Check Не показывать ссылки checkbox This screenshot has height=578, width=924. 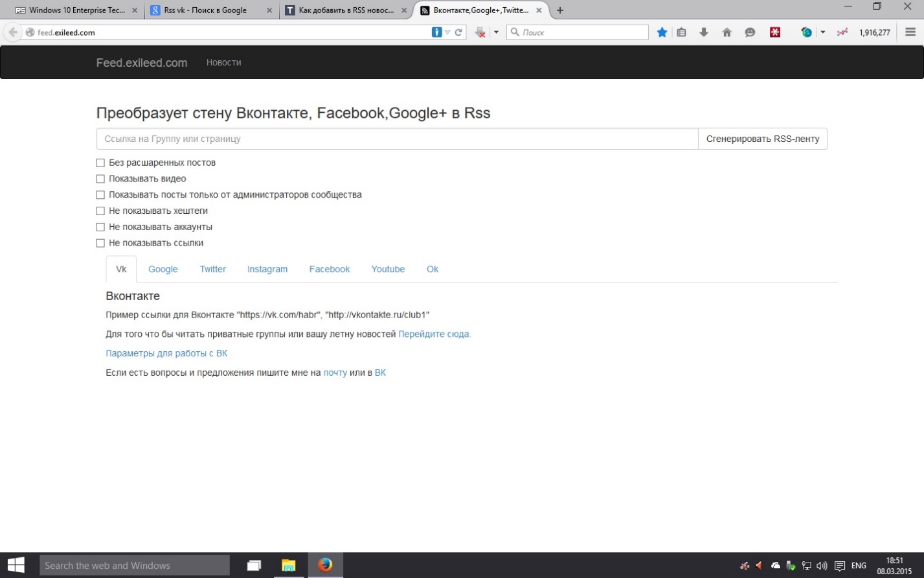100,244
